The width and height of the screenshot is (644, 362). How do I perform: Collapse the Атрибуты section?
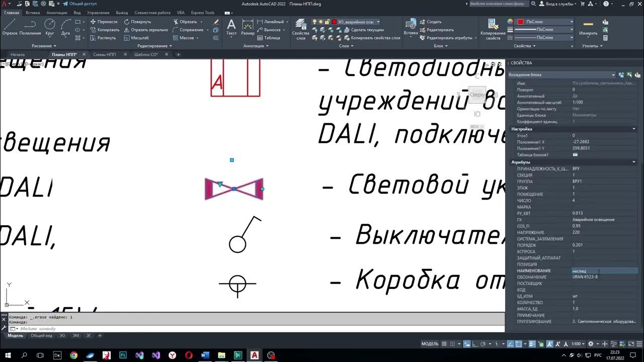[634, 162]
